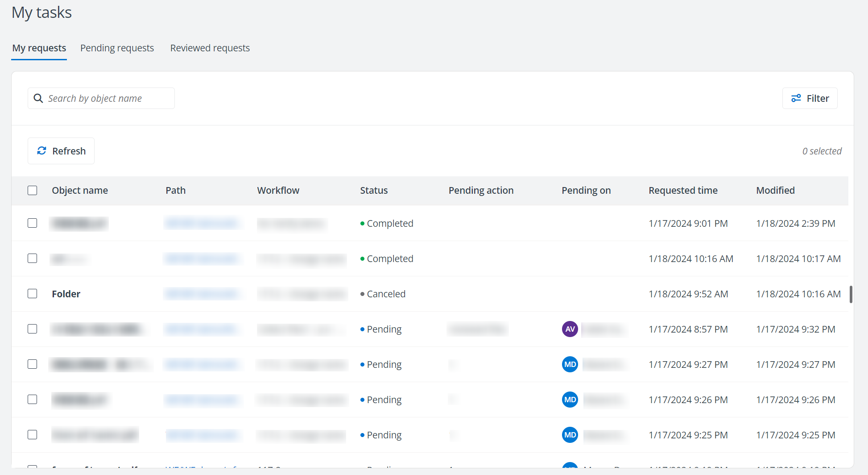
Task: Click the MD avatar in the 9:26 PM row
Action: point(570,400)
